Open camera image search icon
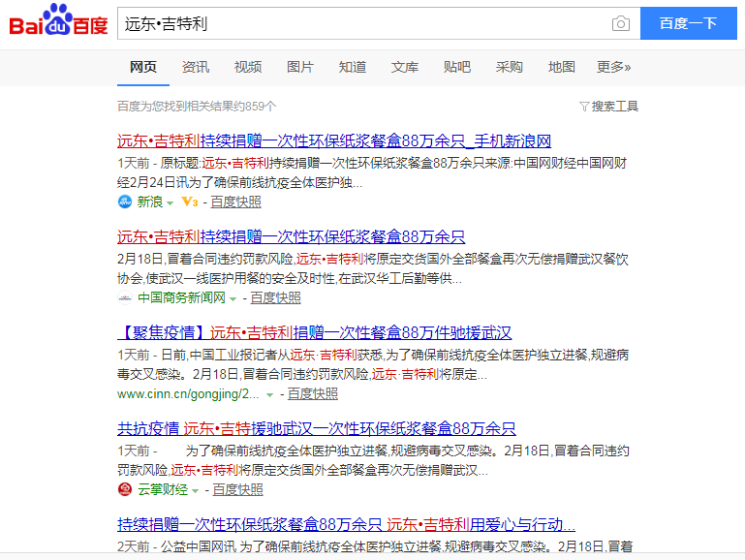Viewport: 745px width, 560px height. 621,23
